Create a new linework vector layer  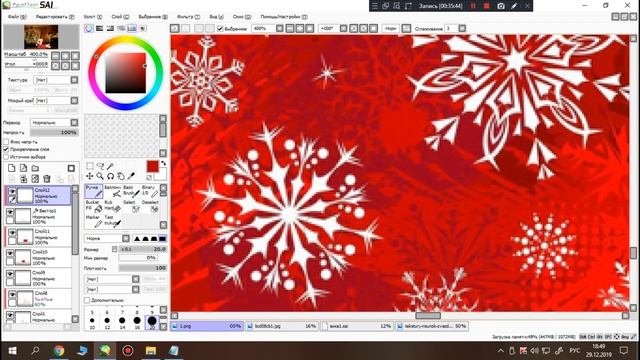coord(23,168)
